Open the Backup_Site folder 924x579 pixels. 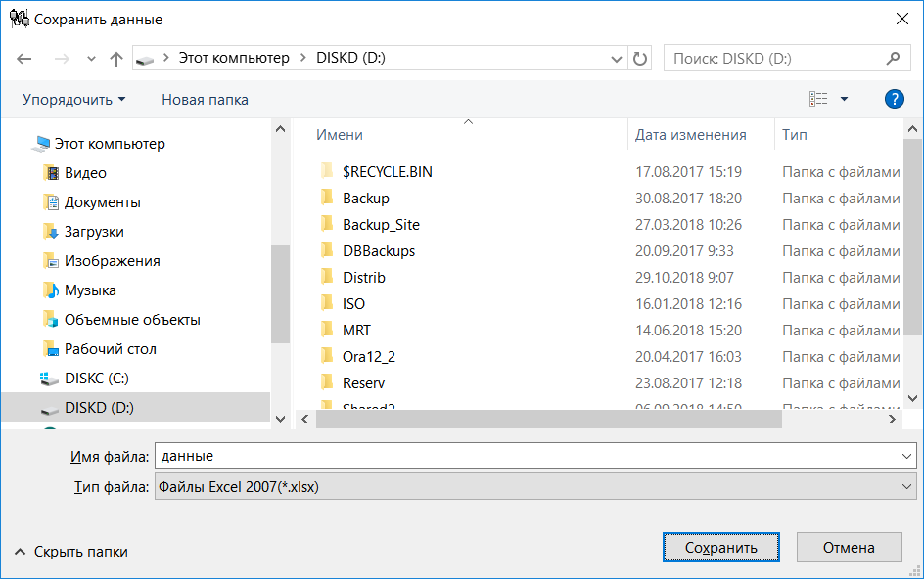(x=381, y=224)
